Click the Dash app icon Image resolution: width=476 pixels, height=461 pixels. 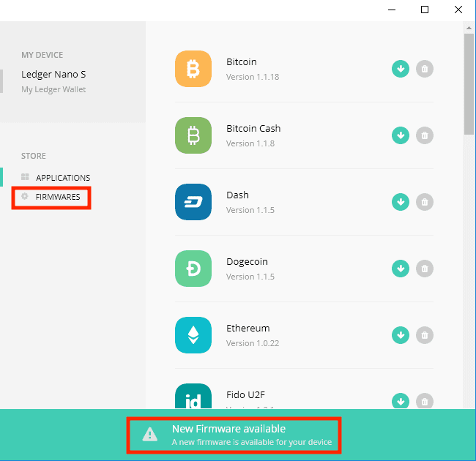[193, 202]
